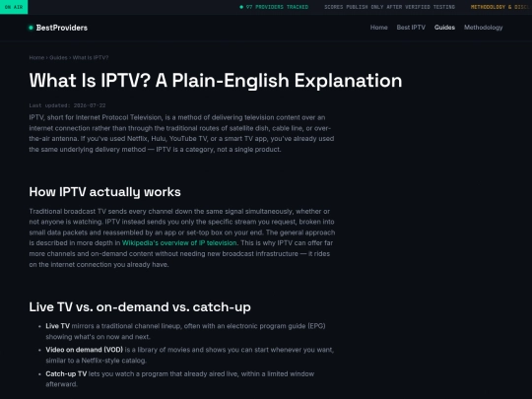Screen dimensions: 532x399
Task: Follow Wikipedia's overview of IP television link
Action: click(179, 243)
